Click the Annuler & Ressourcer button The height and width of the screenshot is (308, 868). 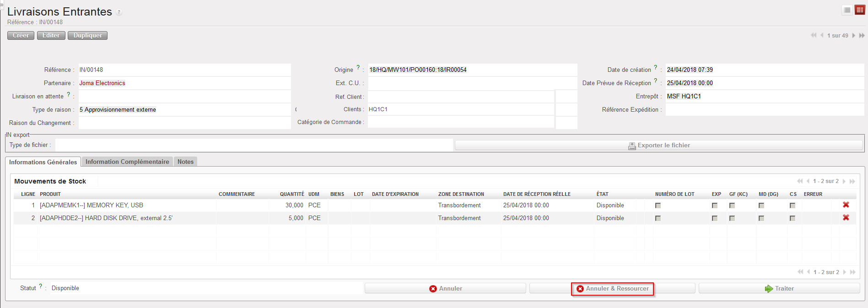[612, 289]
